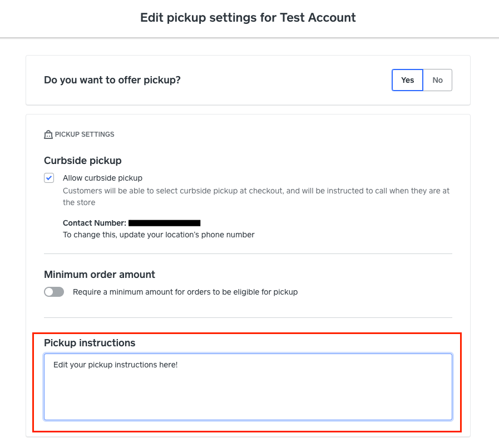Click the "Curbside pickup" heading

pyautogui.click(x=82, y=161)
